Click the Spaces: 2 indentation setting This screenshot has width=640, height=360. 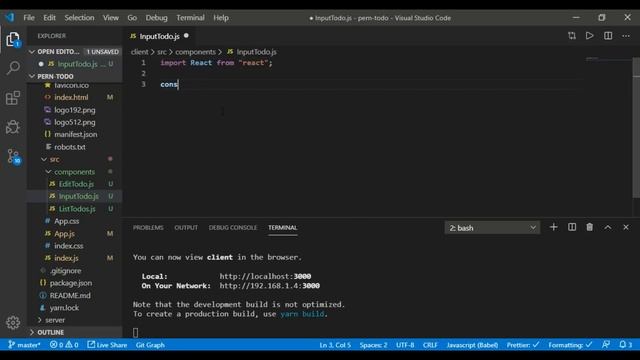(373, 345)
